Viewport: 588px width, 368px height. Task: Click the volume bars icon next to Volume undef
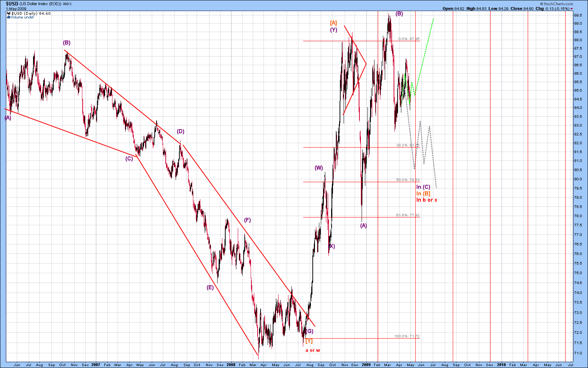point(8,17)
